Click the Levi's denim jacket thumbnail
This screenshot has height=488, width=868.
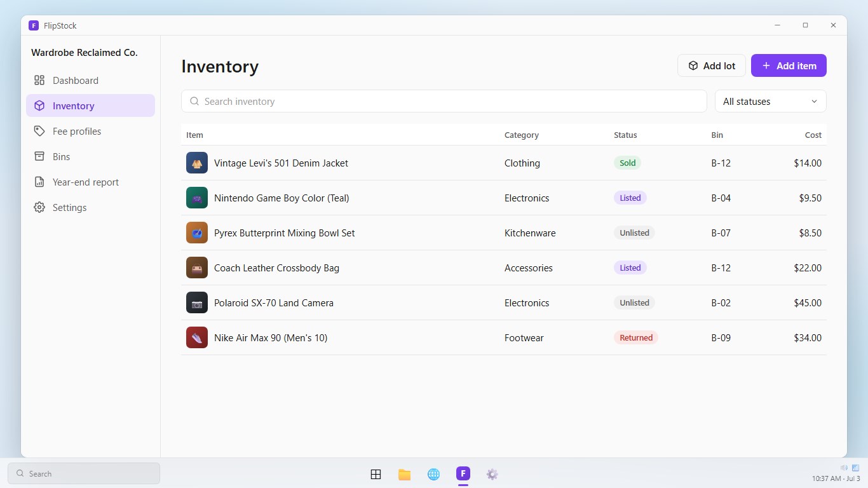[x=197, y=163]
